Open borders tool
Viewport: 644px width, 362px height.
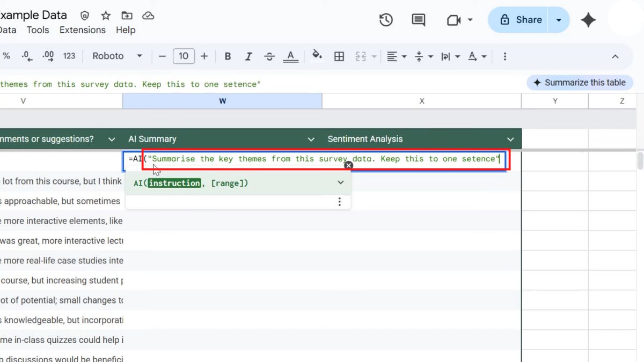[x=339, y=56]
